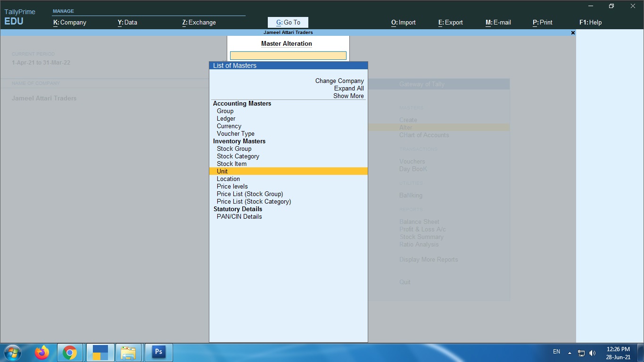644x362 pixels.
Task: Click Jameel Attari Traders company name
Action: (x=44, y=98)
